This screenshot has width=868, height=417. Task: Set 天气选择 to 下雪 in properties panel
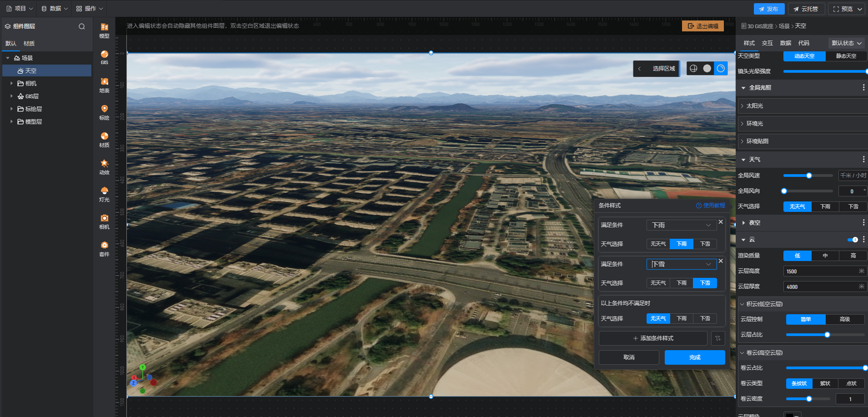853,206
